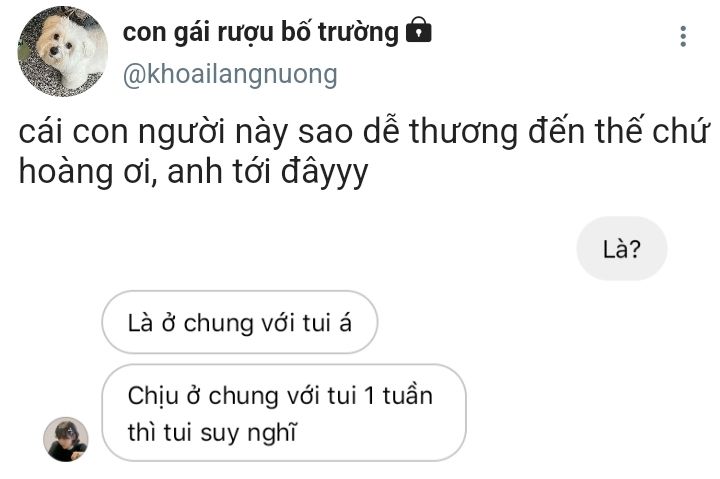Tap the small sender avatar beside messages

[x=66, y=439]
